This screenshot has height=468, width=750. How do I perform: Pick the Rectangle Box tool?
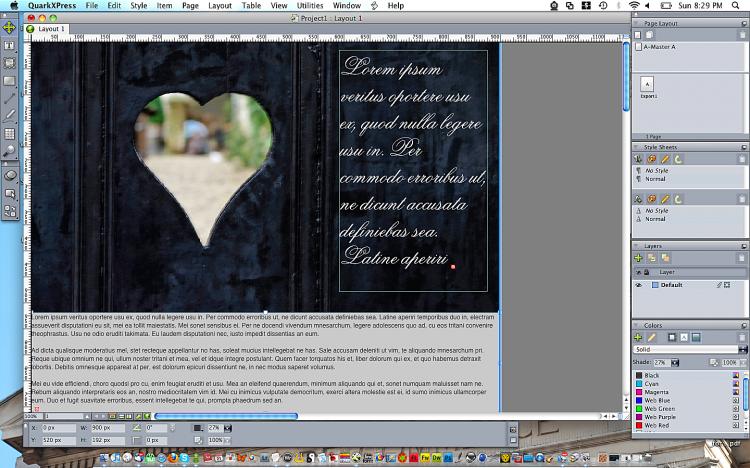(x=10, y=81)
